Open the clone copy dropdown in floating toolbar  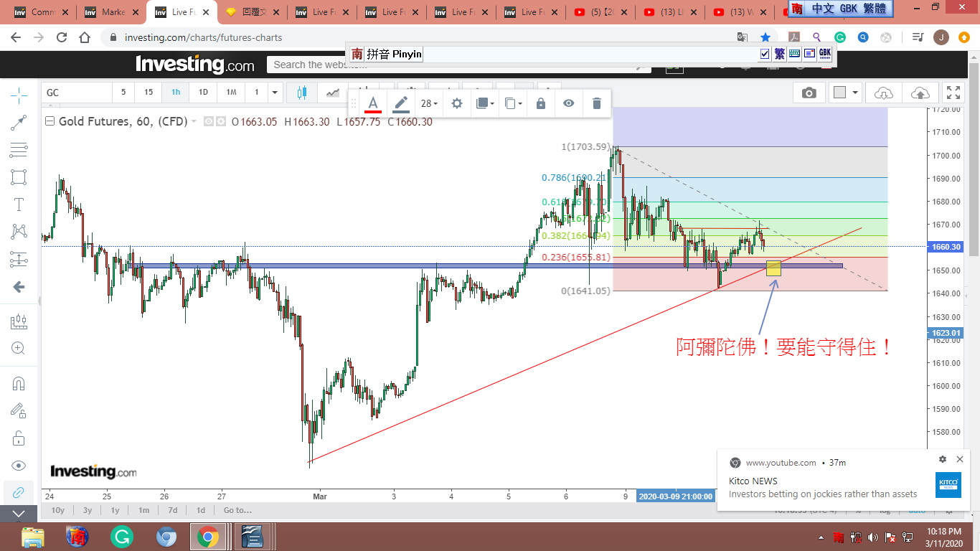(512, 103)
